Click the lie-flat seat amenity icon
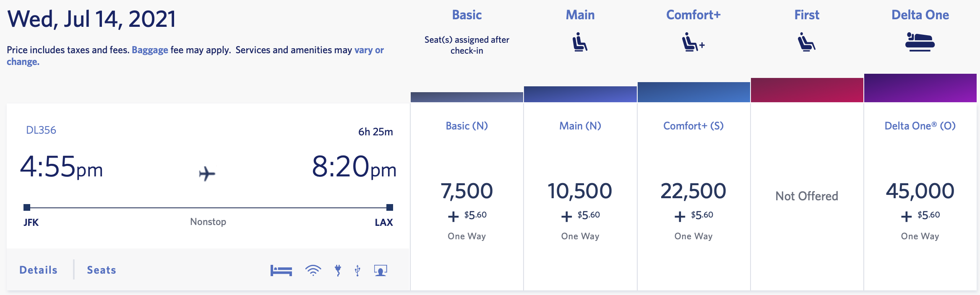Image resolution: width=980 pixels, height=295 pixels. [x=281, y=270]
